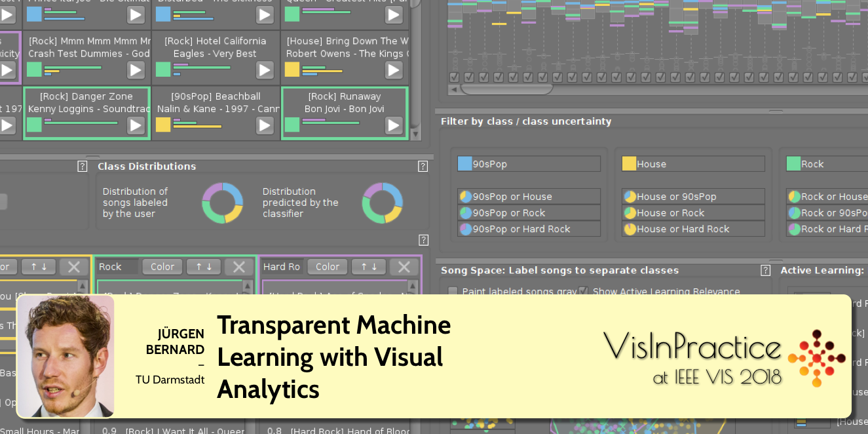Filter by House or Rock uncertainty
This screenshot has width=868, height=434.
pos(693,213)
